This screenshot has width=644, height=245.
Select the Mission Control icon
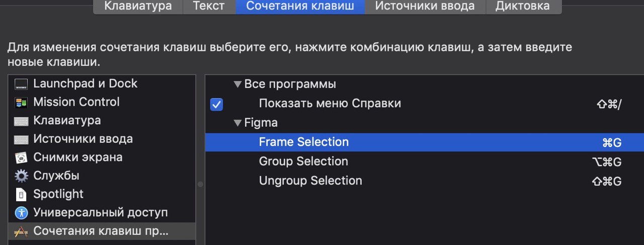21,103
